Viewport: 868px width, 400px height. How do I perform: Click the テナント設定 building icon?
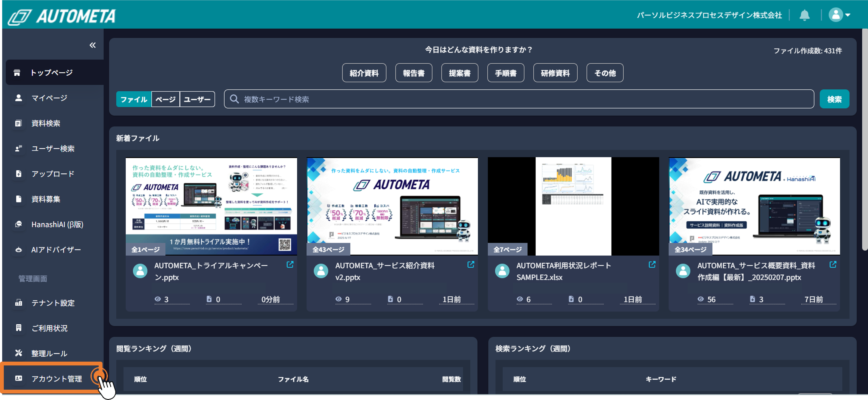(x=18, y=303)
